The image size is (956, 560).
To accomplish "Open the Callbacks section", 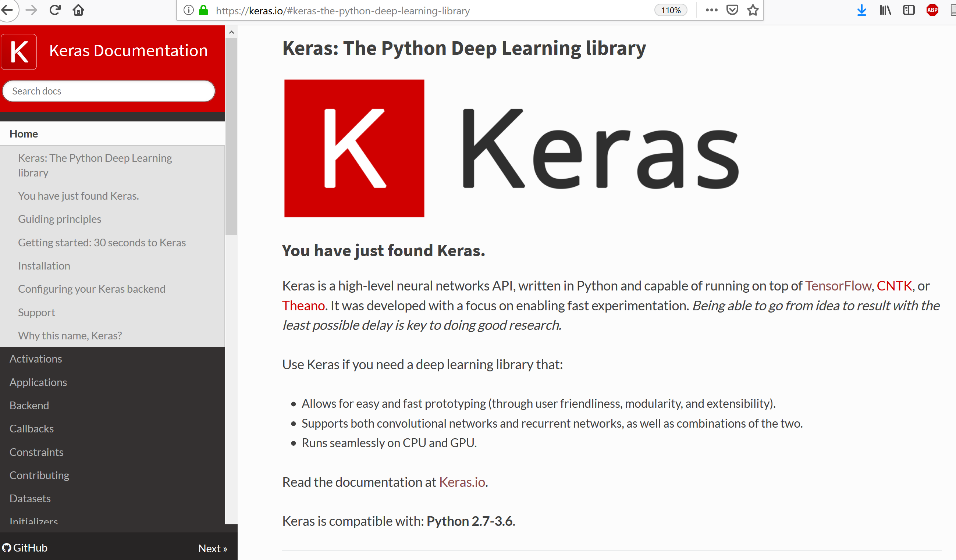I will pyautogui.click(x=32, y=428).
